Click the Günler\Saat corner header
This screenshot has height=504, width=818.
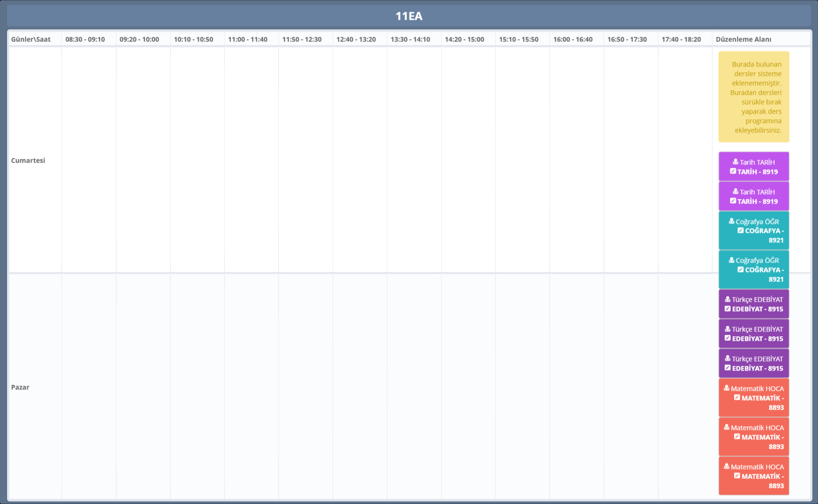tap(31, 39)
